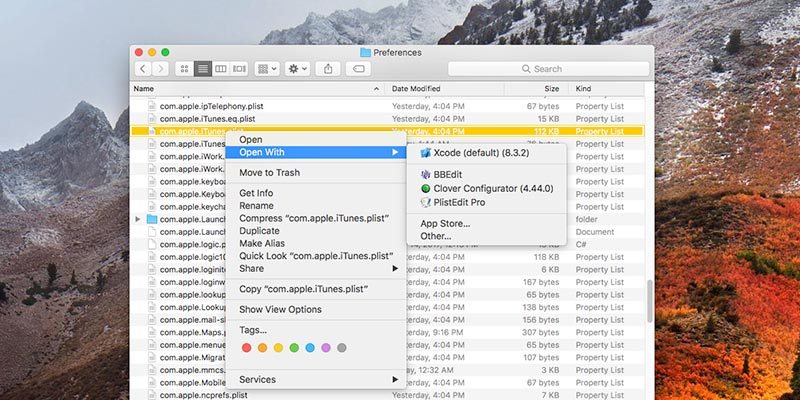
Task: Open the Arrange grouping dropdown
Action: click(268, 69)
